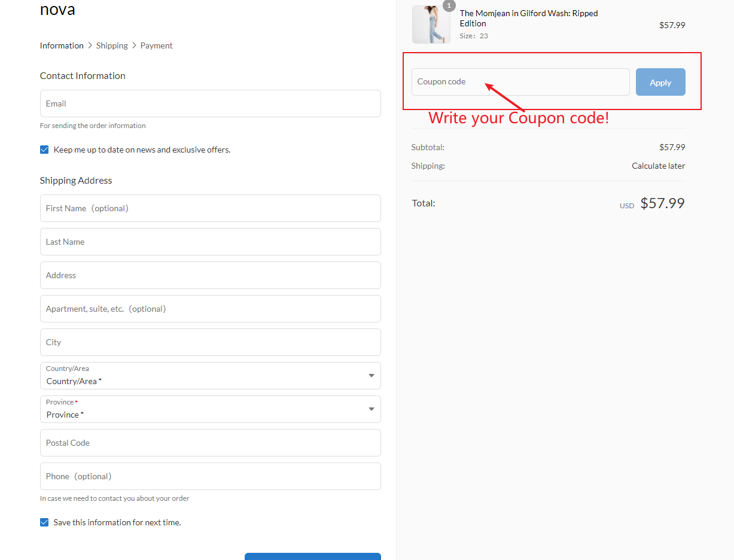The height and width of the screenshot is (560, 734).
Task: Click the For sending the order information note
Action: pyautogui.click(x=93, y=126)
